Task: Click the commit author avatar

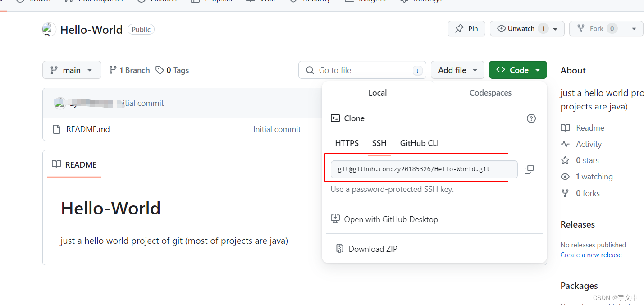Action: 60,103
